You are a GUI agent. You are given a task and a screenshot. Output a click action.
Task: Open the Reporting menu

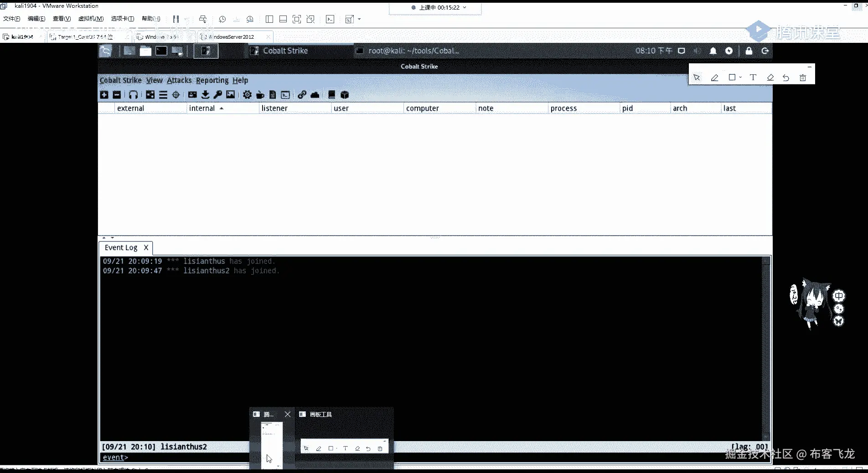coord(212,80)
